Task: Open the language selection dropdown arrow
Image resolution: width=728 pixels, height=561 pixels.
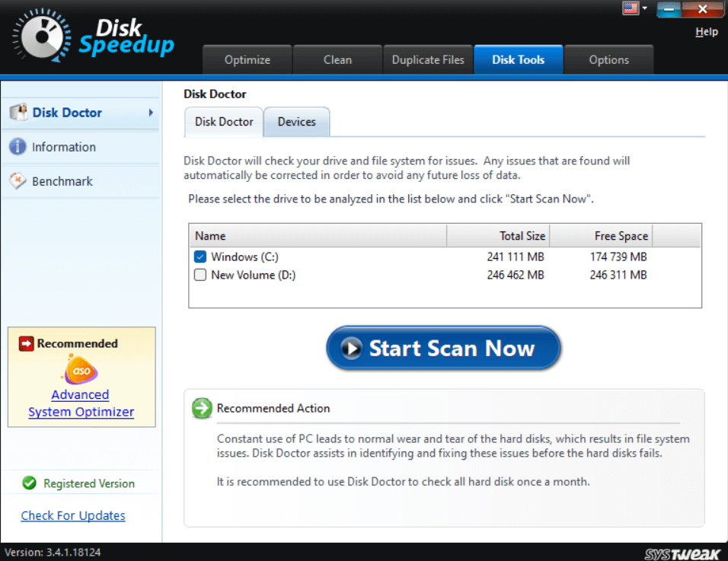Action: click(x=643, y=8)
